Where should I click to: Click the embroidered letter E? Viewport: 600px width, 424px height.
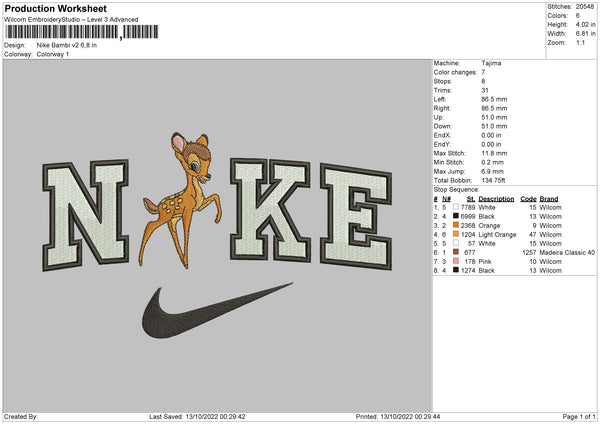pyautogui.click(x=356, y=216)
